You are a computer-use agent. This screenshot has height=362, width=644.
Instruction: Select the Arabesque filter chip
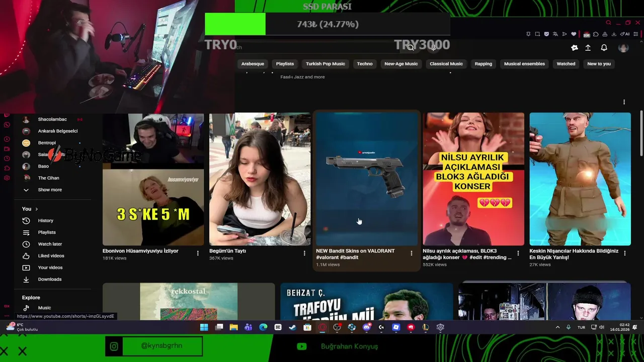click(x=253, y=64)
